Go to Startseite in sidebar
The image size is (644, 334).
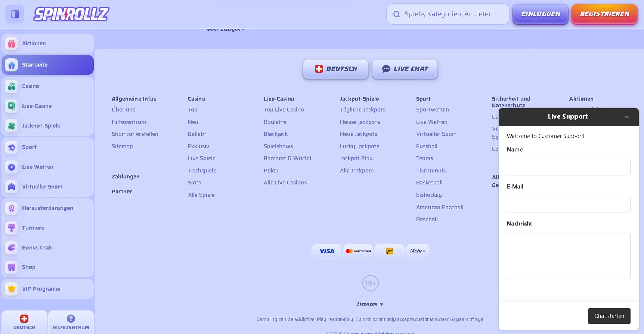(x=47, y=65)
